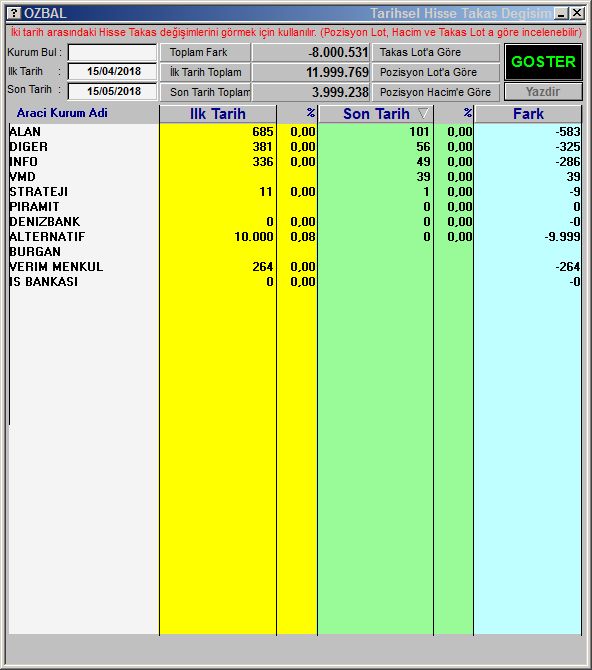Viewport: 592px width, 670px height.
Task: Click the Yazdir print button
Action: [x=543, y=92]
